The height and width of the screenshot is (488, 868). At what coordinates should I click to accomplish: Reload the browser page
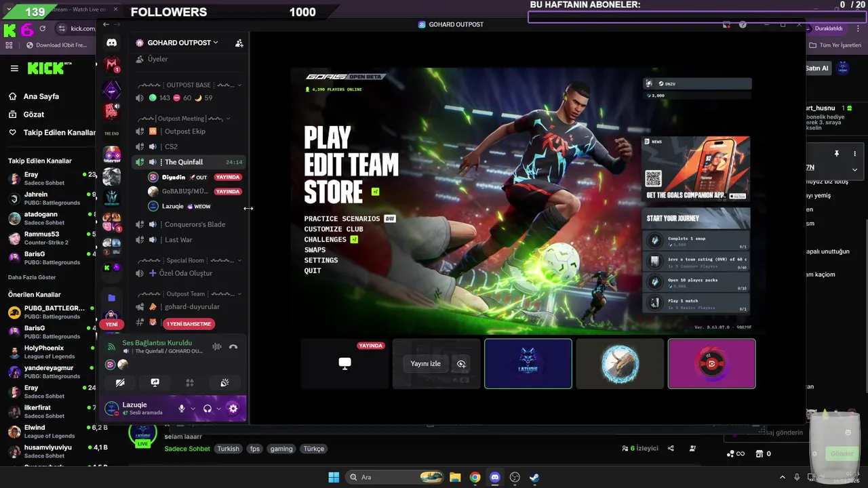click(x=42, y=28)
